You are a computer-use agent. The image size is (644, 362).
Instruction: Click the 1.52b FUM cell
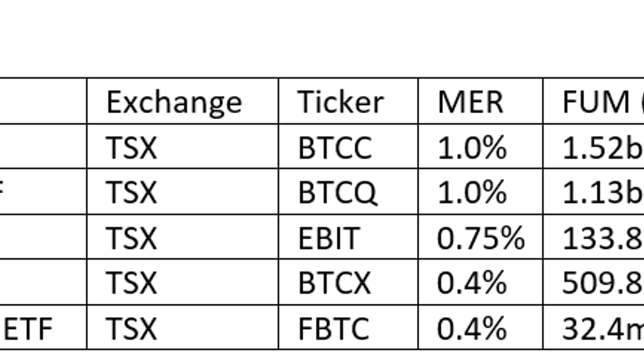tap(594, 146)
